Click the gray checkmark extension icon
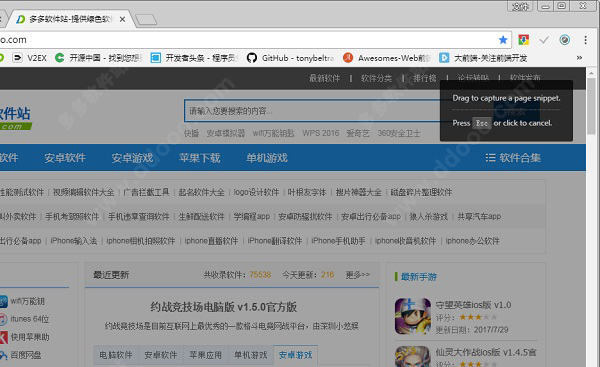This screenshot has height=367, width=600. pyautogui.click(x=544, y=40)
